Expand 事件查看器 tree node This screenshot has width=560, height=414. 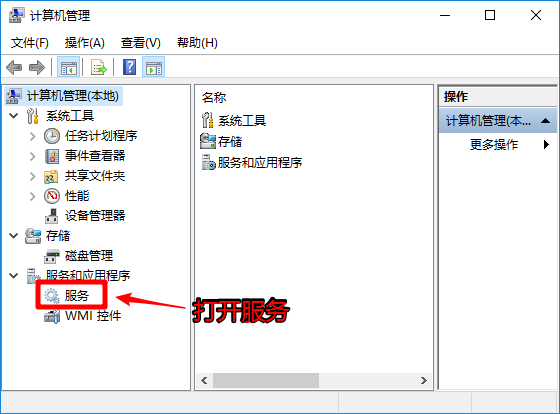32,156
